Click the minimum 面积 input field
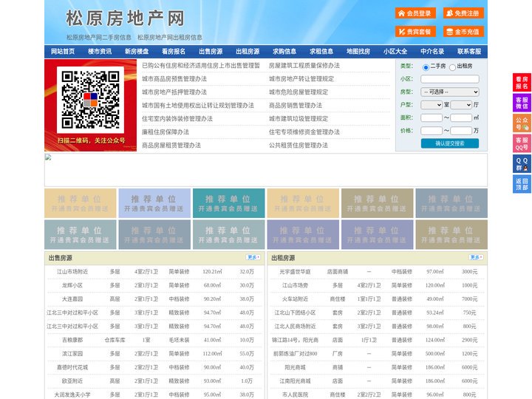The image size is (532, 399). point(432,117)
